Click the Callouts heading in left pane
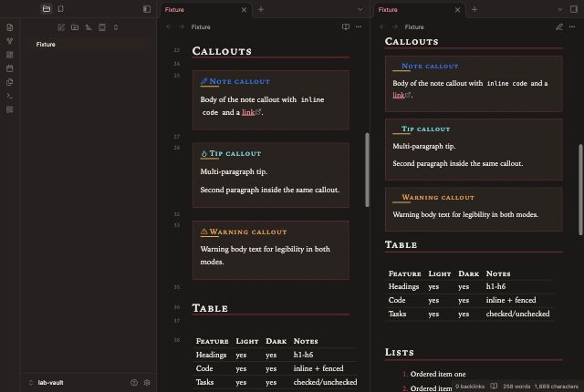This screenshot has height=392, width=584. [222, 51]
